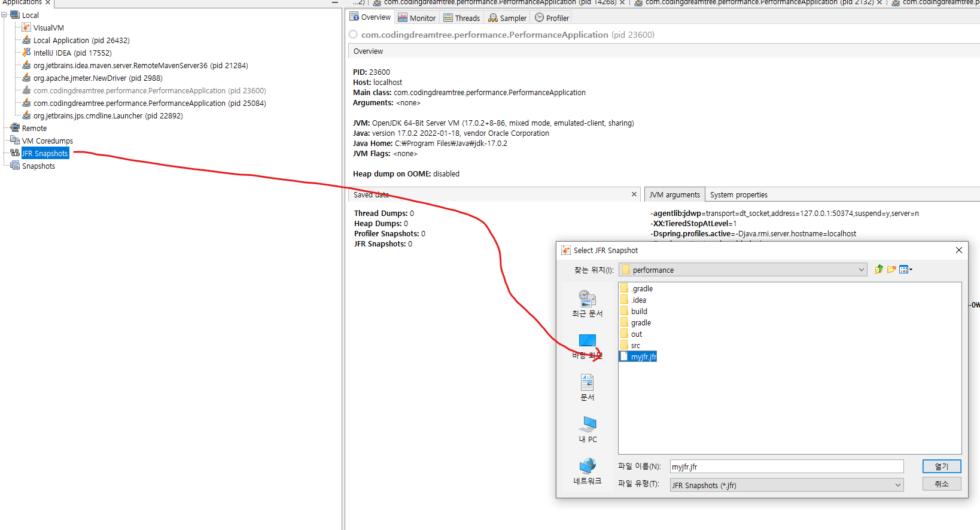Select the gradle folder without dot

[x=635, y=322]
